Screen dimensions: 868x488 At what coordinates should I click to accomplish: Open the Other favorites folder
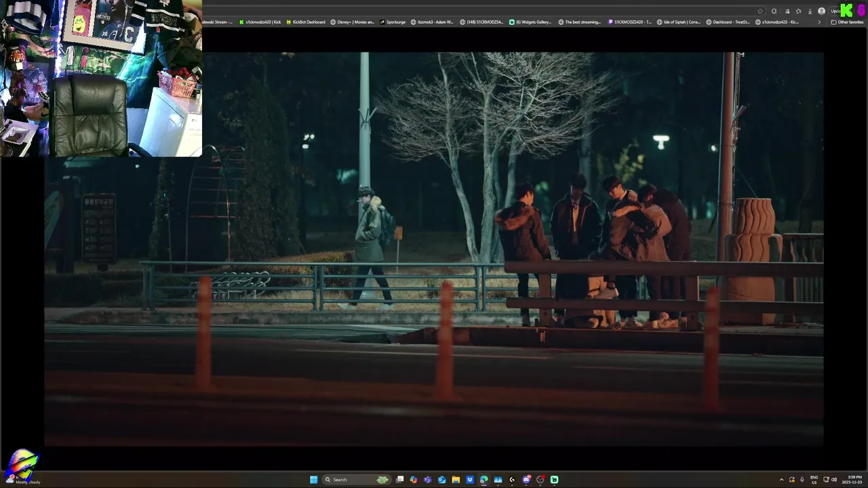pos(847,22)
